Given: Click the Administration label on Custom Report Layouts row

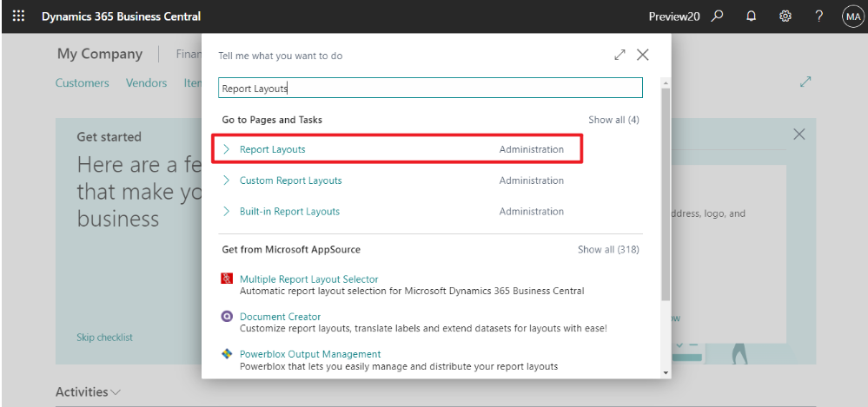Looking at the screenshot, I should point(532,181).
